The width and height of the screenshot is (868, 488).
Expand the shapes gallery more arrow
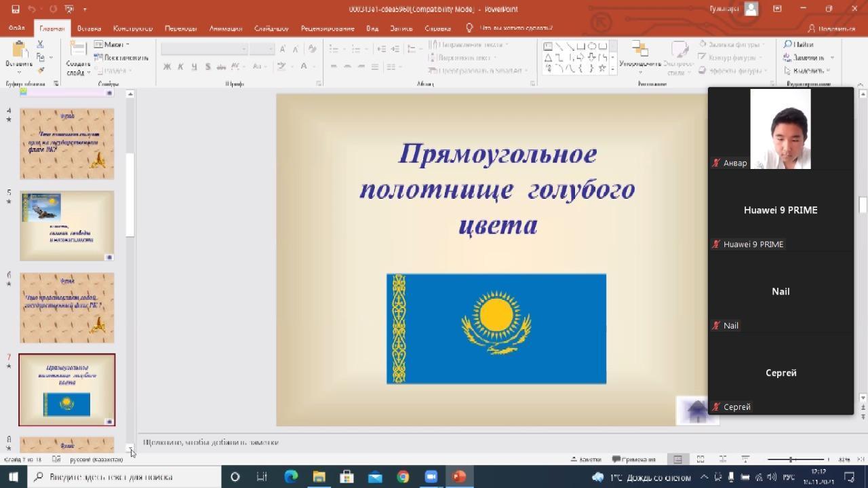coord(613,69)
